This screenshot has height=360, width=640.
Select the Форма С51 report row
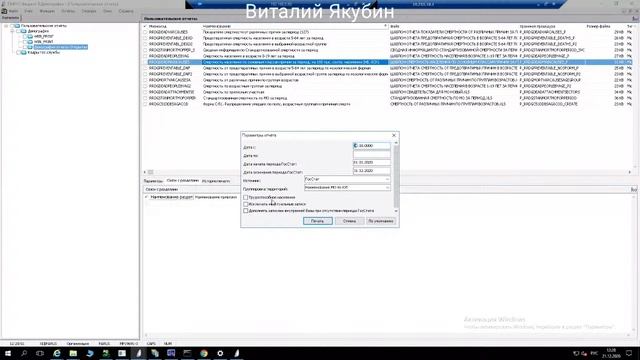387,104
